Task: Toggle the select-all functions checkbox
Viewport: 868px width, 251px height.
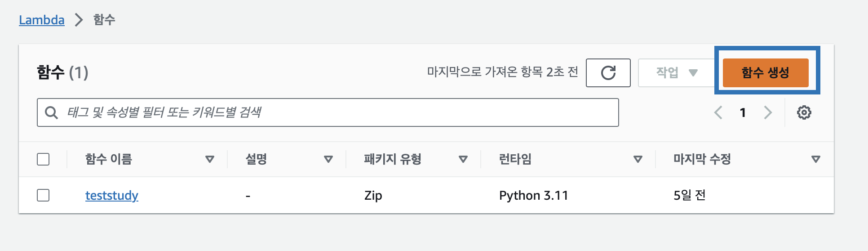Action: point(43,159)
